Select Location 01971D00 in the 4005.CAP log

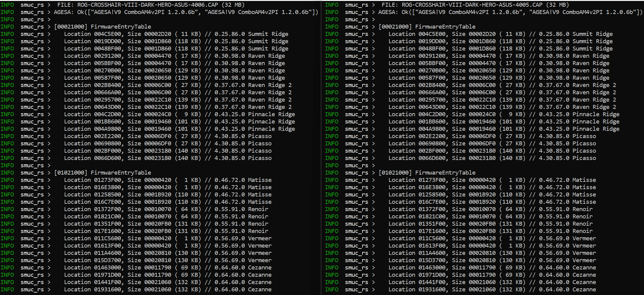point(417,275)
